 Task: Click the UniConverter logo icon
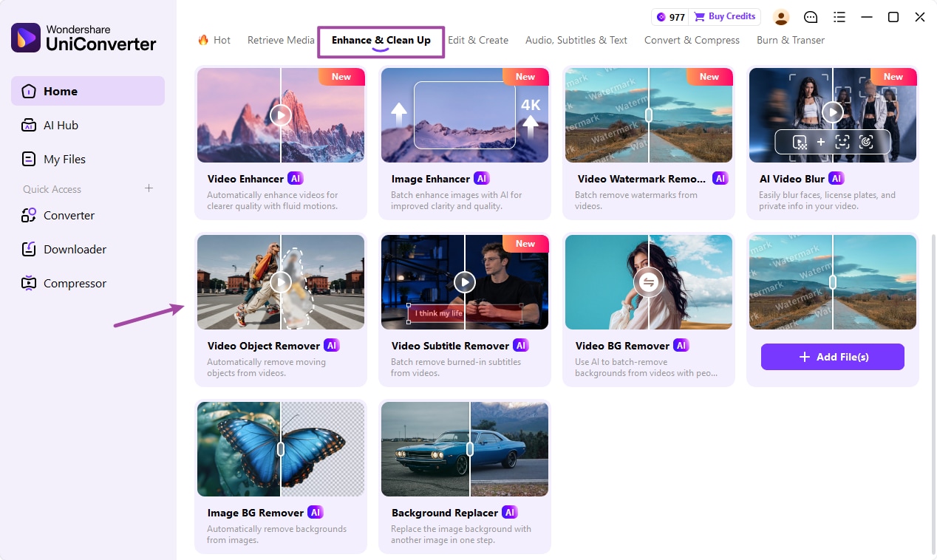(x=26, y=38)
